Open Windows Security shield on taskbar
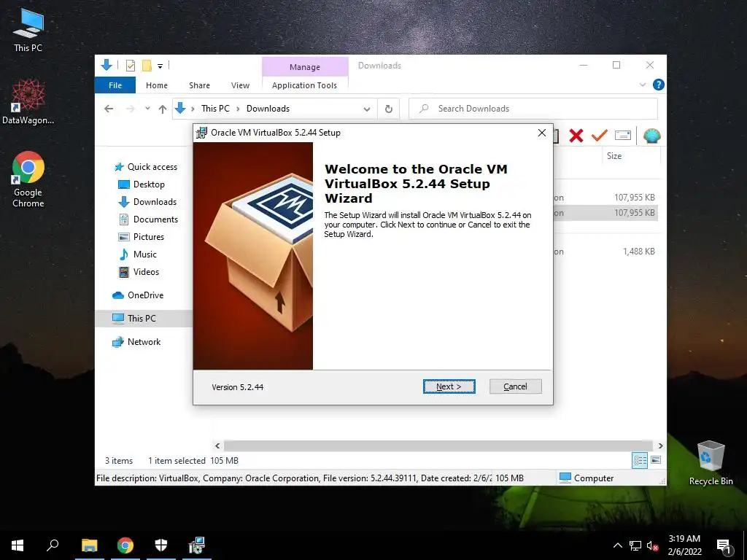Screen dimensions: 747x560 161,545
